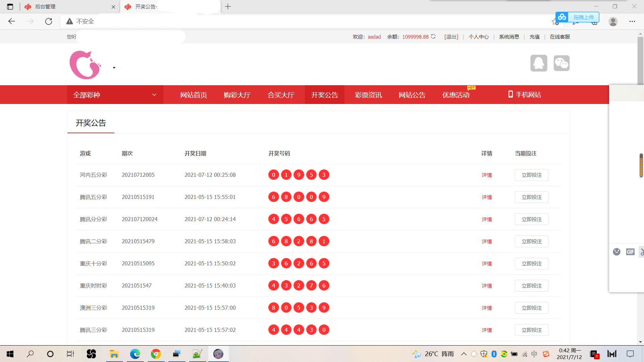This screenshot has height=362, width=644.
Task: Show hidden system tray icons chevron
Action: 464,354
